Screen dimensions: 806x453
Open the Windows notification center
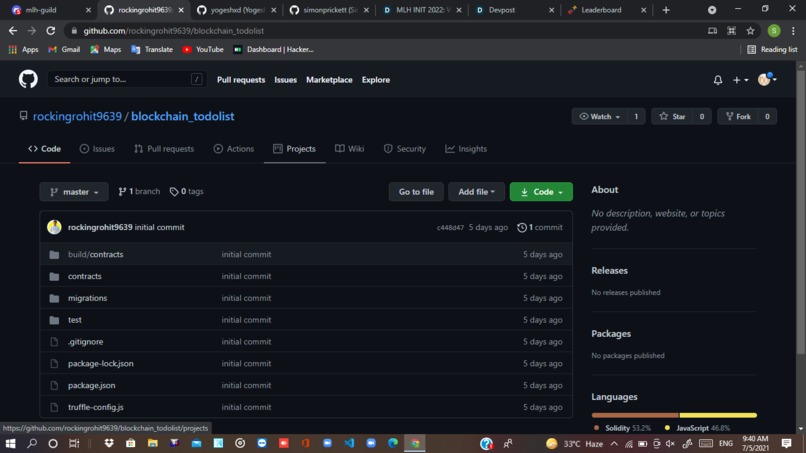pyautogui.click(x=786, y=443)
